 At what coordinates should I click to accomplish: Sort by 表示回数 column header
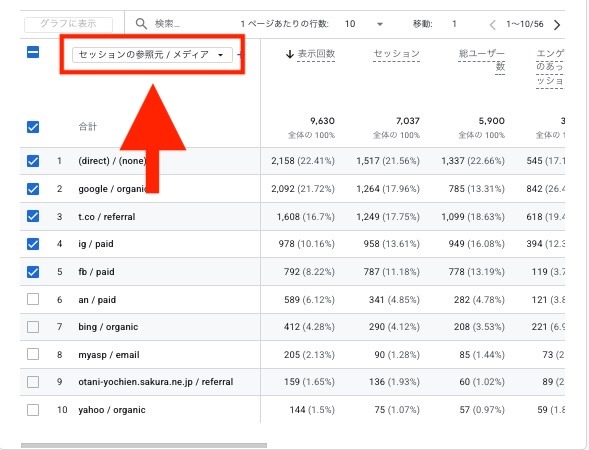point(316,54)
